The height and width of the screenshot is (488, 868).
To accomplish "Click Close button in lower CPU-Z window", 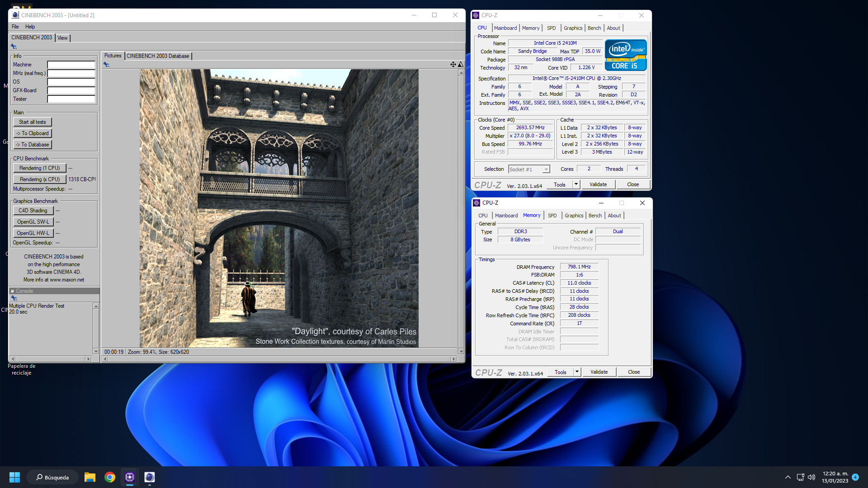I will point(634,372).
